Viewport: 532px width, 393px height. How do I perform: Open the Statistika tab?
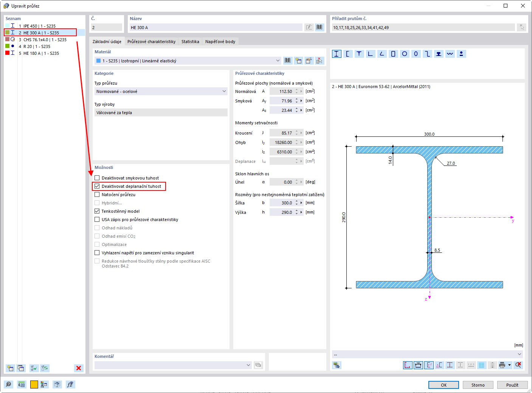point(190,42)
